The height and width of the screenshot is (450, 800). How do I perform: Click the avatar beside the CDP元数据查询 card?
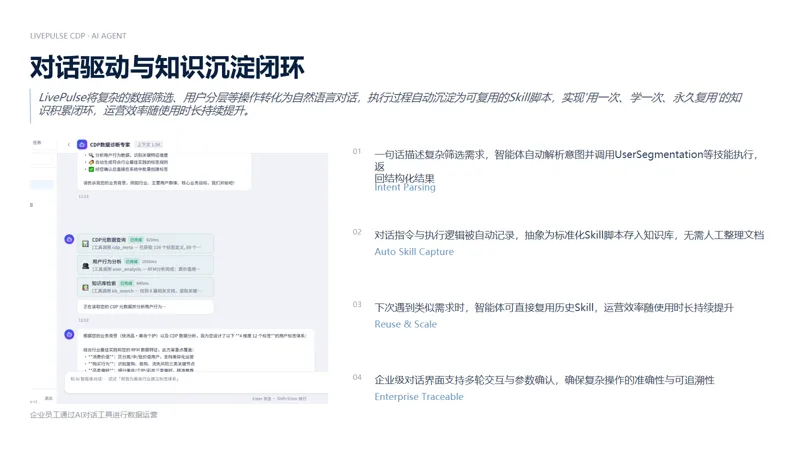click(69, 239)
